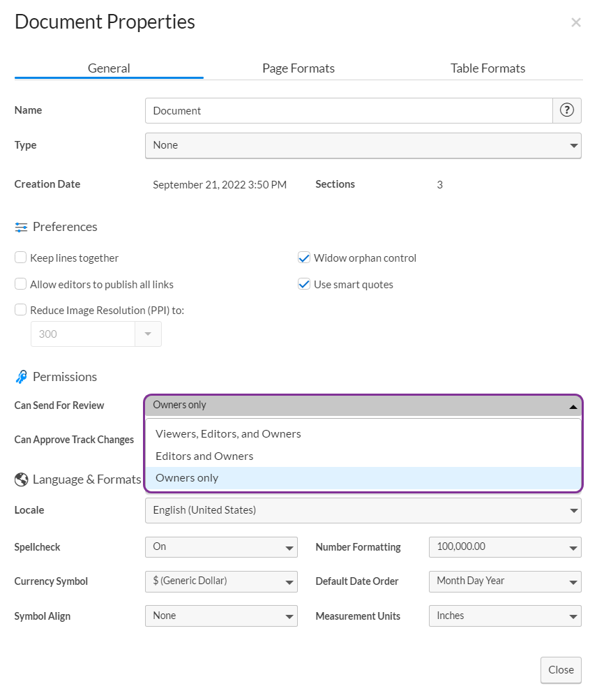Viewport: 597px width, 700px height.
Task: Switch to the Table Formats tab
Action: point(488,68)
